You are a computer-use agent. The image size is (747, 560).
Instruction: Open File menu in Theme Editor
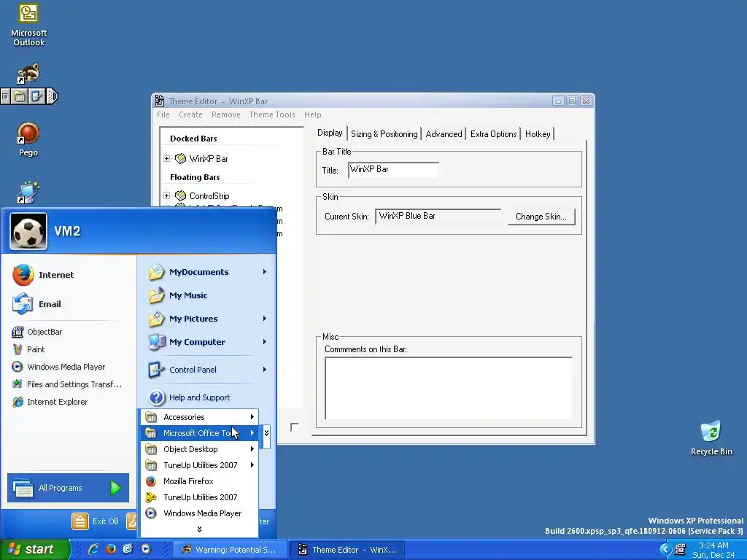pos(163,114)
